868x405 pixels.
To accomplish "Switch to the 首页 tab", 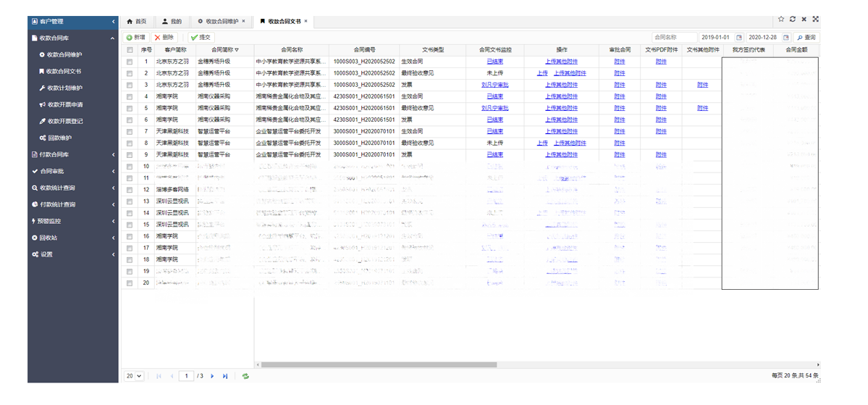I will coord(137,22).
